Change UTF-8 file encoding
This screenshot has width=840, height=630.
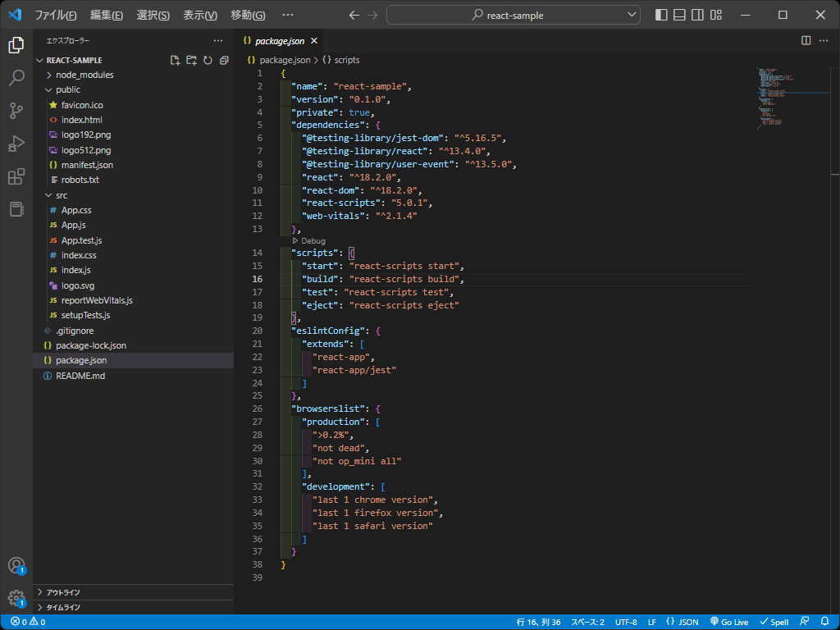coord(626,622)
